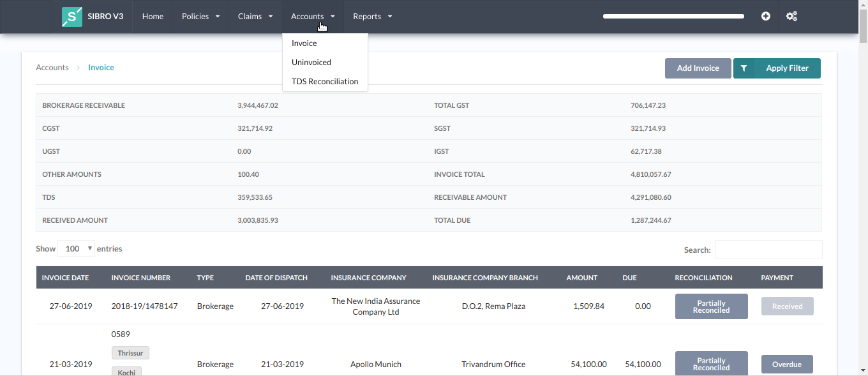The image size is (868, 376).
Task: Click the plus-circle add icon in navbar
Action: coord(765,16)
